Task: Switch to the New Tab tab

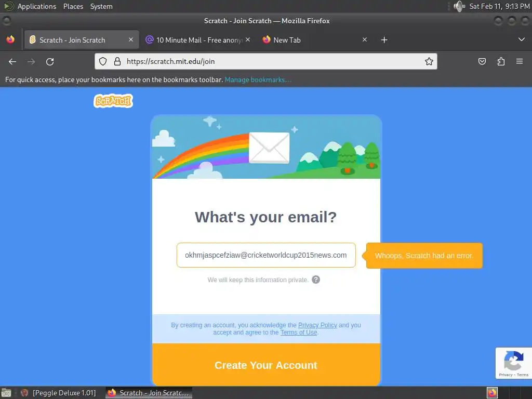Action: coord(315,40)
